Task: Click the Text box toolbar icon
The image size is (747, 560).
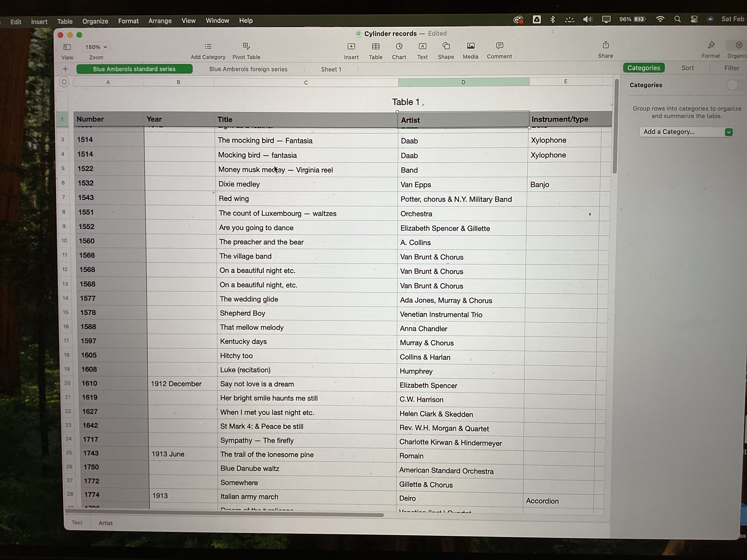Action: pos(422,46)
